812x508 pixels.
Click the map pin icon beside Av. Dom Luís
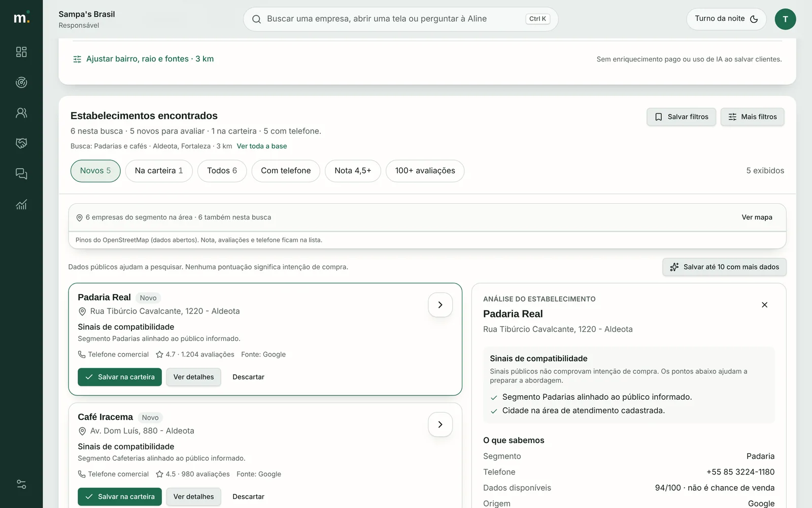click(82, 431)
